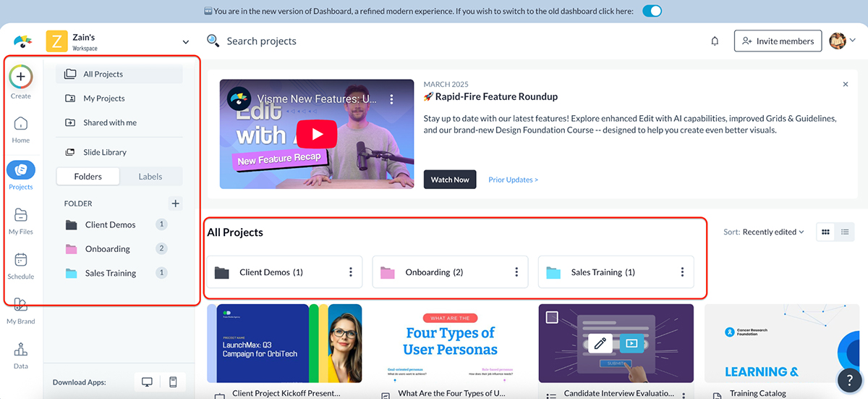Switch to the Labels tab
868x399 pixels.
pyautogui.click(x=150, y=177)
